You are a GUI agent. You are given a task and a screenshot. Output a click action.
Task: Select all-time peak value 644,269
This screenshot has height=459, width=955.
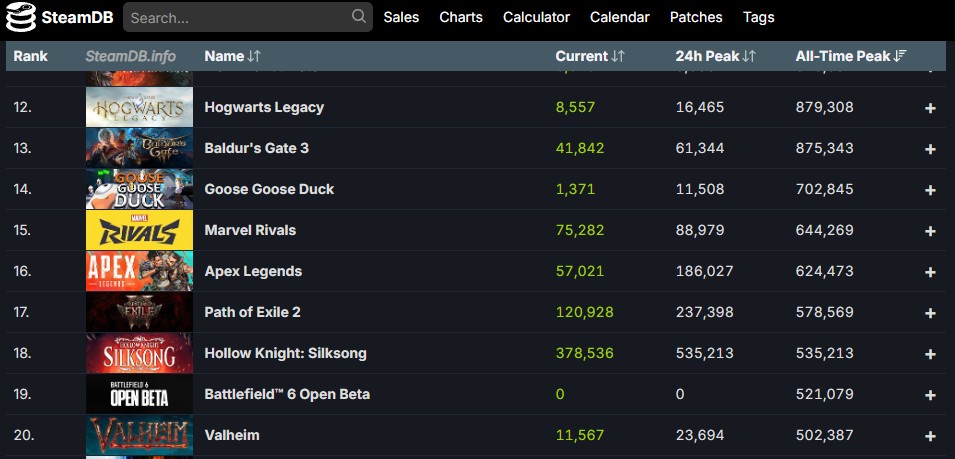[825, 230]
